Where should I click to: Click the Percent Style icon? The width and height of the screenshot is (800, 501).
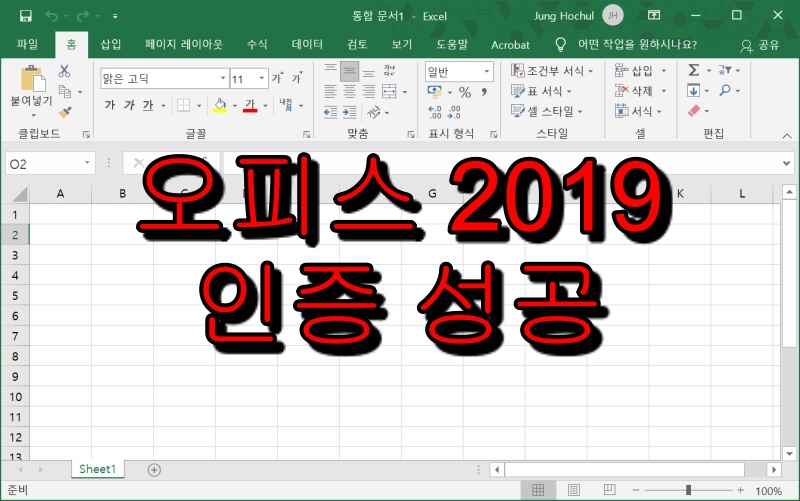click(464, 92)
